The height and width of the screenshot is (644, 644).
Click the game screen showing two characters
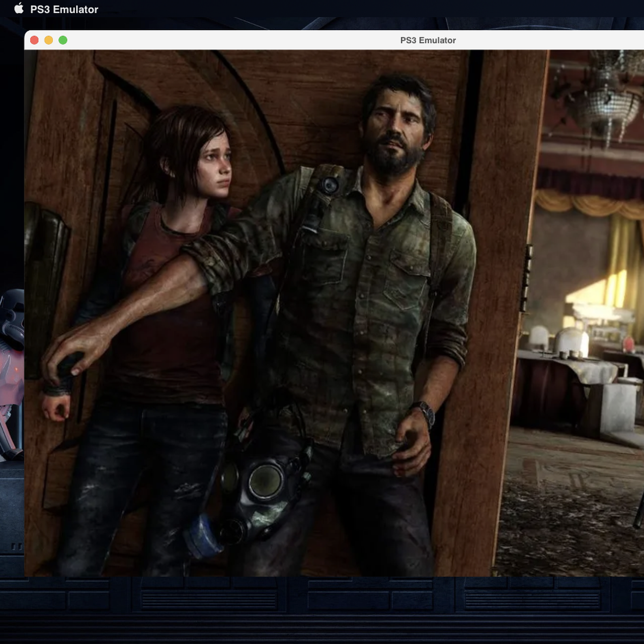(x=334, y=313)
